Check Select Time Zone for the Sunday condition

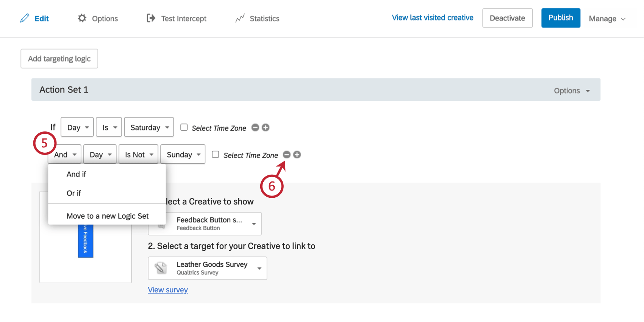click(x=215, y=154)
